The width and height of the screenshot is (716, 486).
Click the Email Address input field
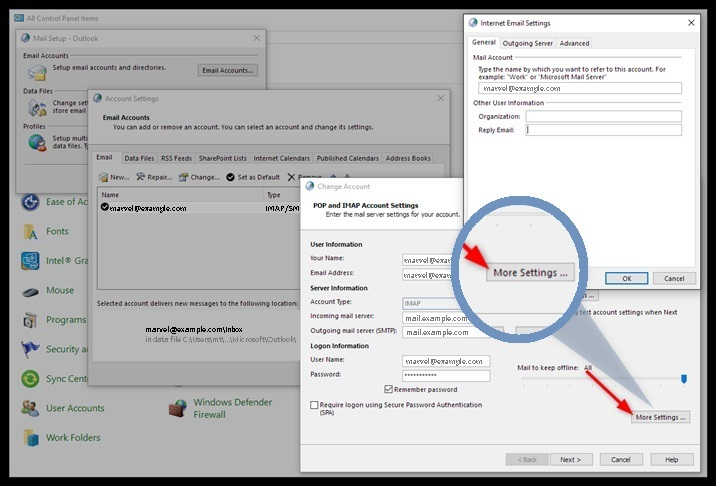(x=427, y=275)
